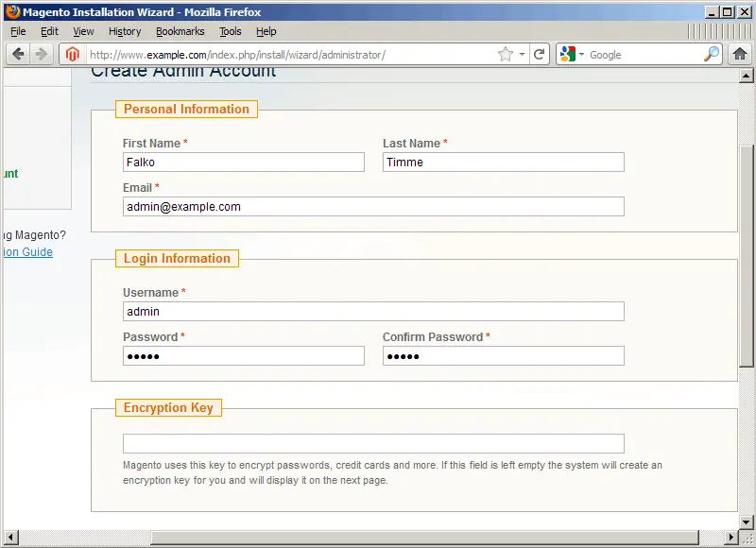
Task: Bookmark this page with the star icon
Action: (506, 54)
